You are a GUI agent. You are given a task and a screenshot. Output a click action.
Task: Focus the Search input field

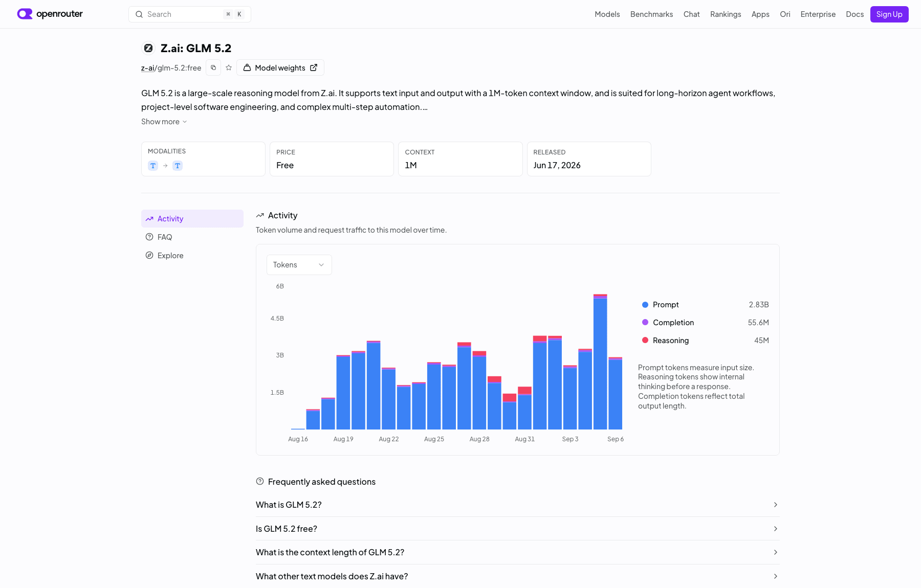tap(190, 14)
